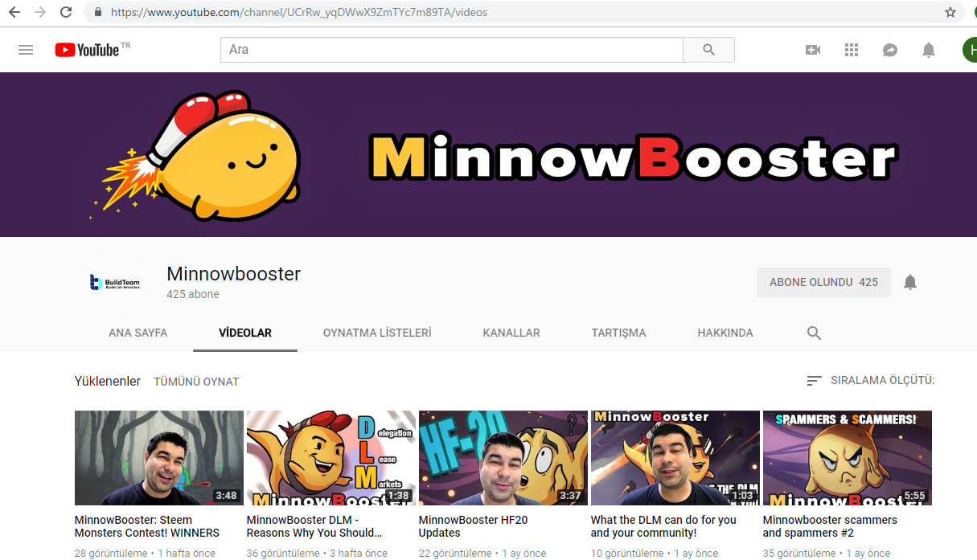
Task: Click '36 görüntüleme • 3 hafta önce' text
Action: click(318, 553)
